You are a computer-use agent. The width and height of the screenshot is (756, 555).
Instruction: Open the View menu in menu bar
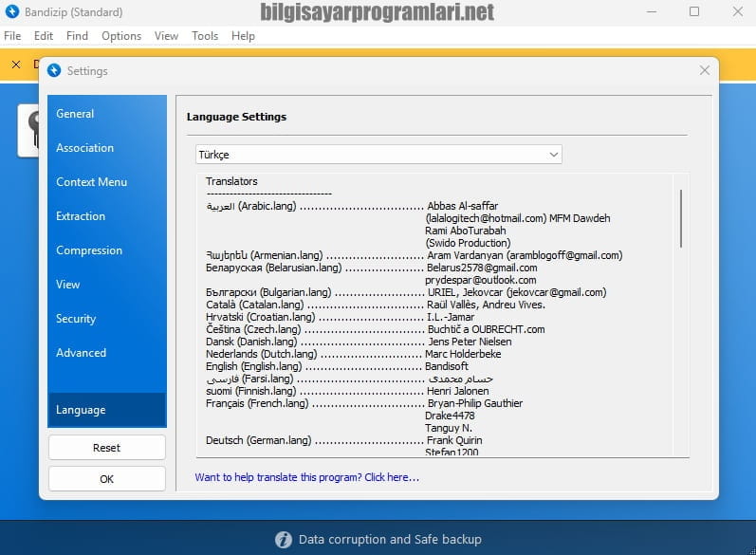click(x=166, y=36)
